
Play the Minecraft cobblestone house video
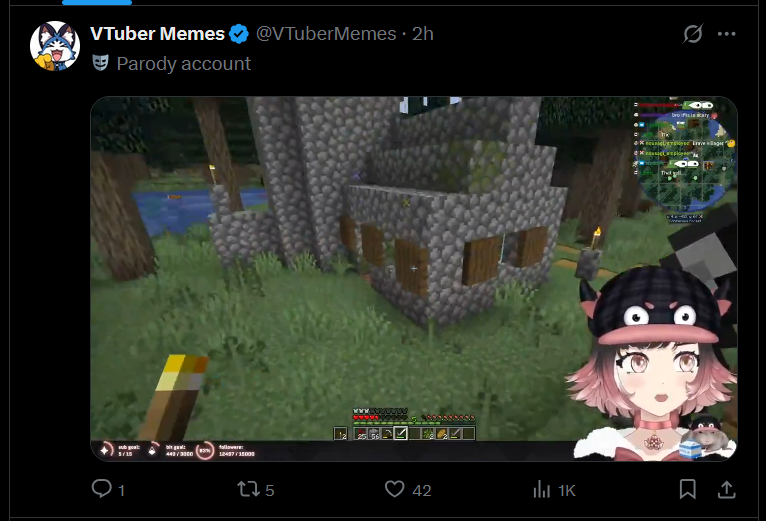coord(414,279)
